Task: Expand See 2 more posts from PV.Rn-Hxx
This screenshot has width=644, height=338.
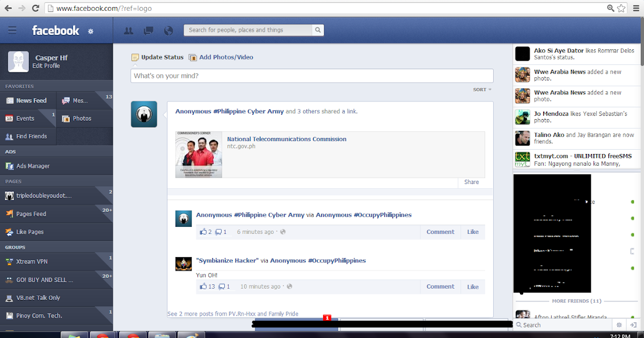Action: pyautogui.click(x=233, y=314)
